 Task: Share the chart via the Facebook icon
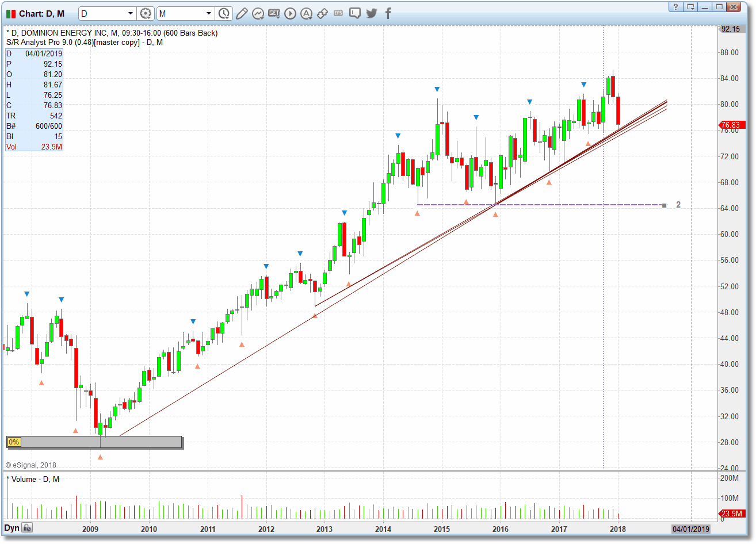388,13
